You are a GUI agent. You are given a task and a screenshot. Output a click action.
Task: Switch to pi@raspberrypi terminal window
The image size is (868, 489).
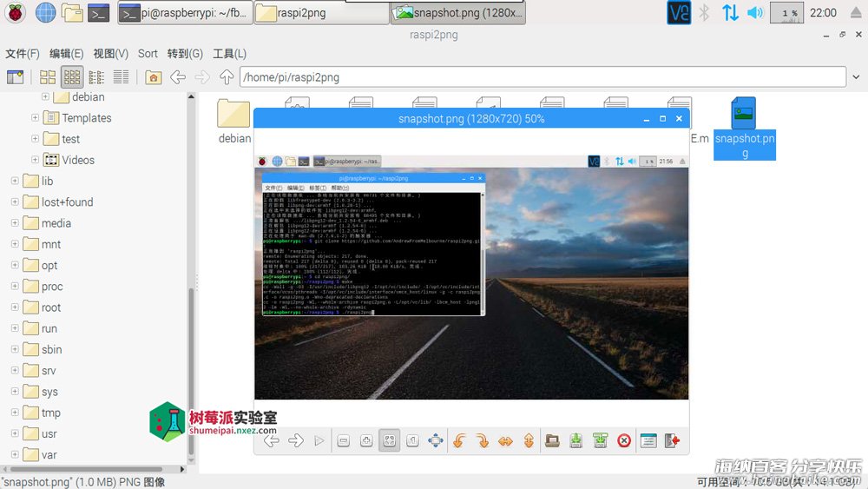(185, 12)
